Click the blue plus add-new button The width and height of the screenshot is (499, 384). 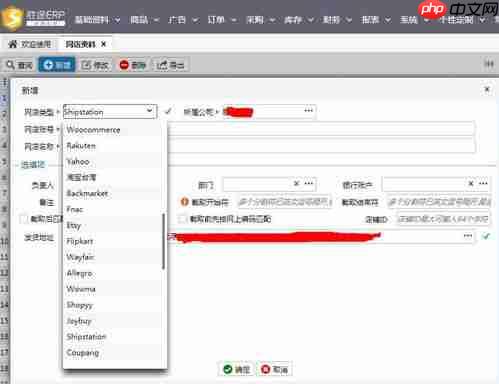57,65
